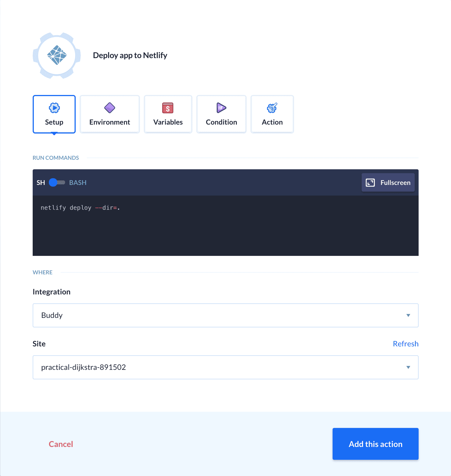Click the fullscreen expand icon

[x=370, y=183]
